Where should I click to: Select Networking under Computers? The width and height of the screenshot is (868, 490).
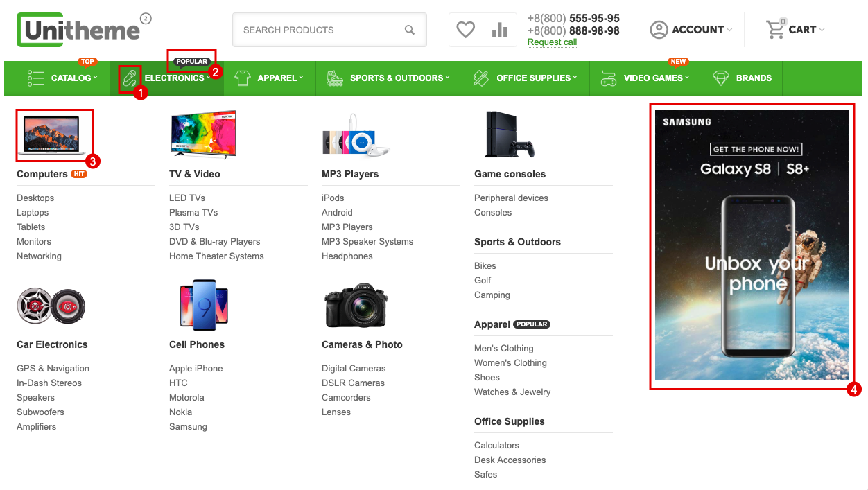point(39,256)
